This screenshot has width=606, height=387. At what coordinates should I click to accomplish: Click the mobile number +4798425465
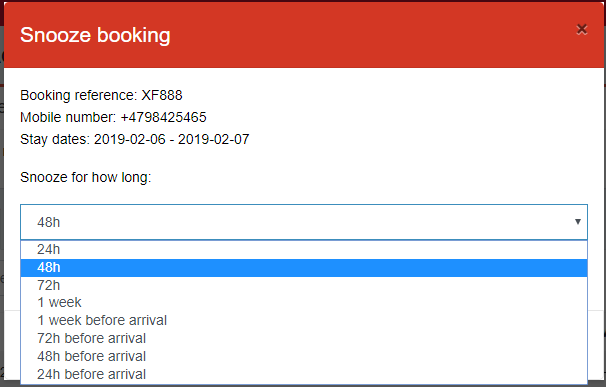tap(163, 117)
